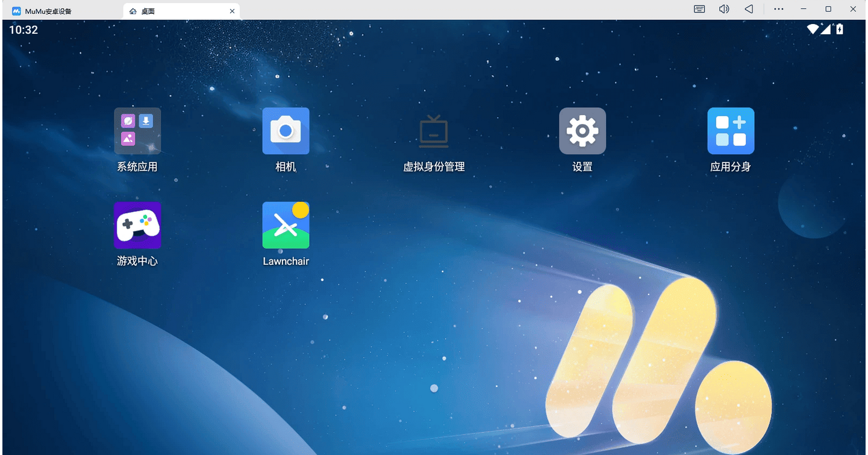The width and height of the screenshot is (868, 455).
Task: Click the 虚拟身份管理 label text
Action: tap(434, 167)
